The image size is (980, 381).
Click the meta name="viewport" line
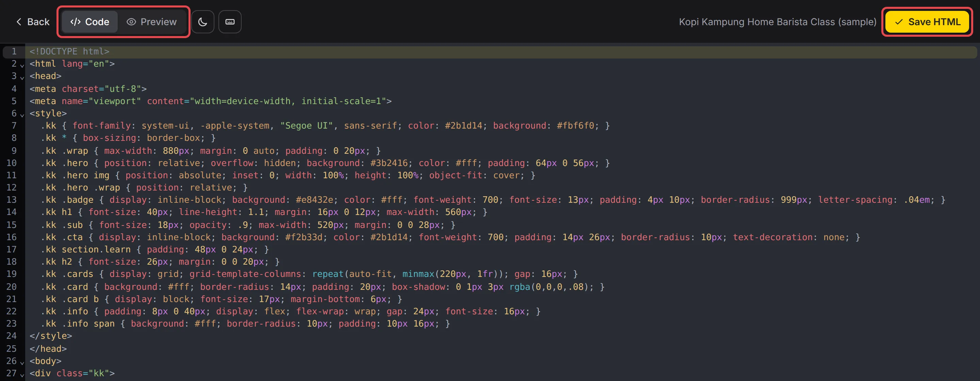tap(210, 101)
